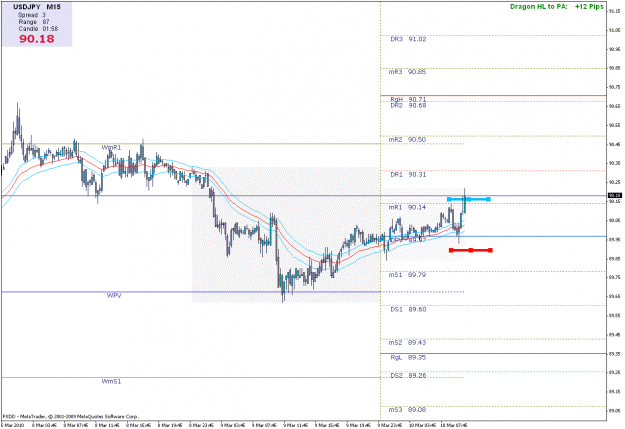
Task: Select the DR1 90.31 pivot label
Action: tap(408, 175)
